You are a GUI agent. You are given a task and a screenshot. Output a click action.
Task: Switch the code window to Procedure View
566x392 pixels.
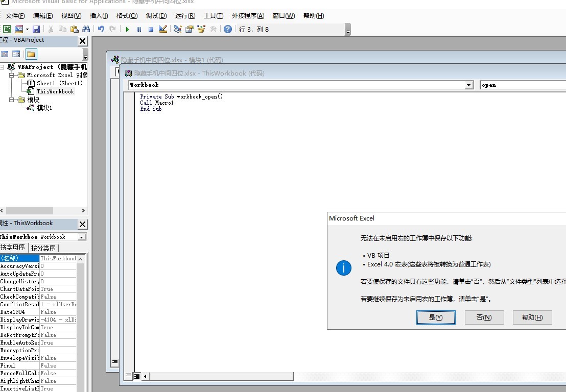[128, 376]
